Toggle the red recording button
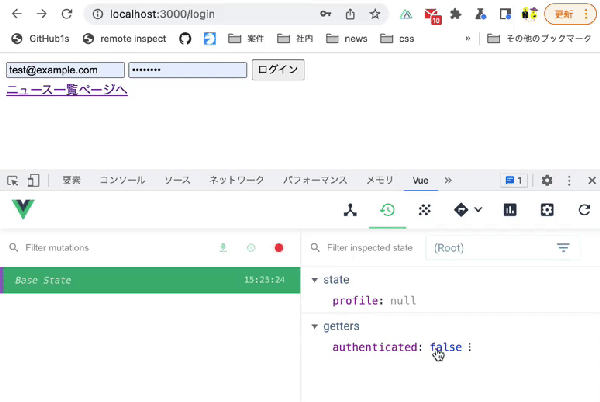600x402 pixels. [279, 248]
